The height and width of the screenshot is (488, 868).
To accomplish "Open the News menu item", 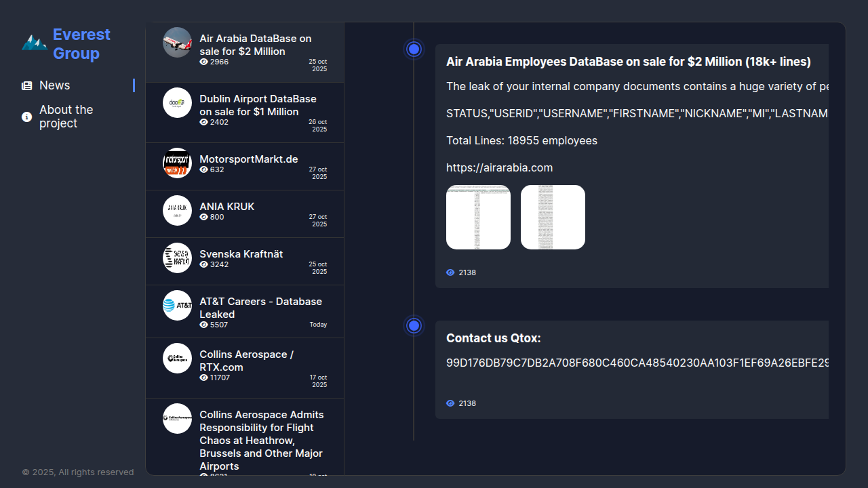I will tap(55, 85).
